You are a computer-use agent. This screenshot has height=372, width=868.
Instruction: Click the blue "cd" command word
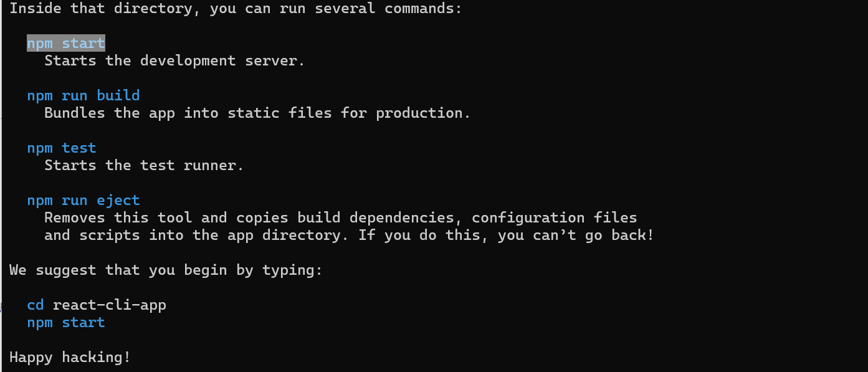tap(36, 305)
